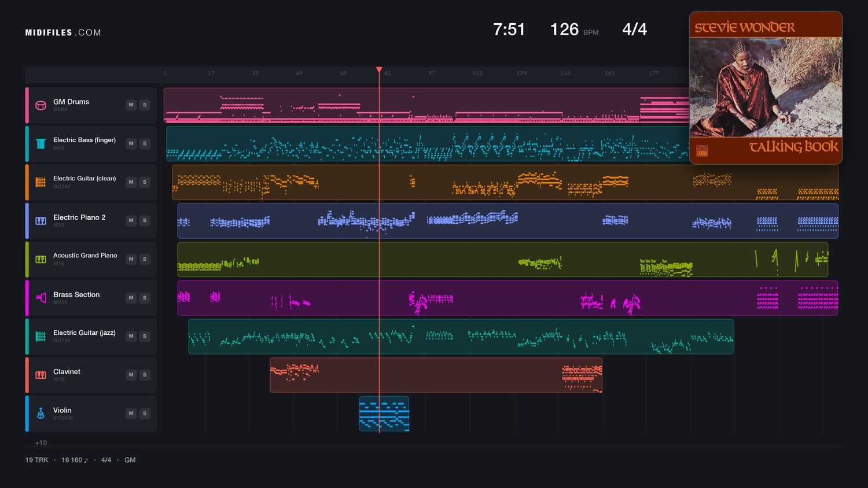
Task: Click the Talking Book album cover
Action: (766, 88)
